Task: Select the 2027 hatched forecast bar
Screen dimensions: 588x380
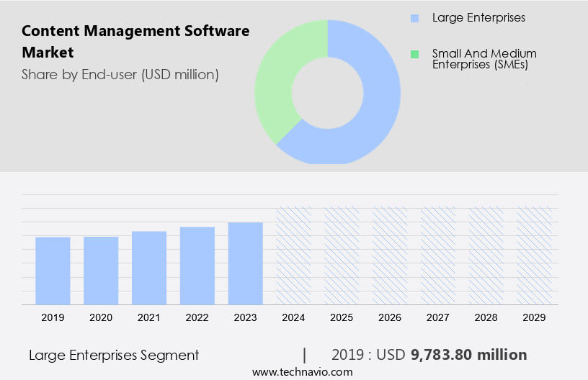Action: click(438, 255)
